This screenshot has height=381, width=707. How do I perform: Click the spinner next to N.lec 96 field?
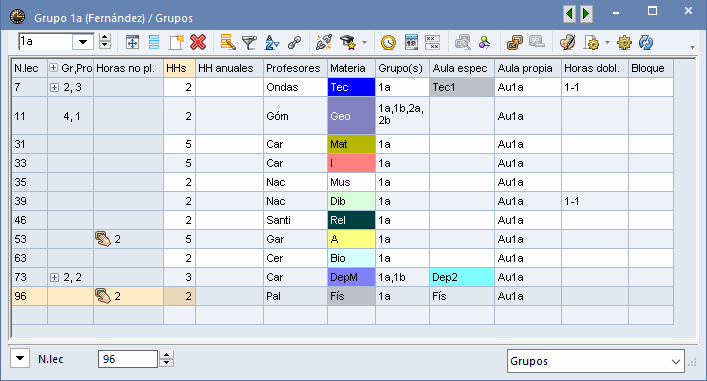[x=167, y=359]
